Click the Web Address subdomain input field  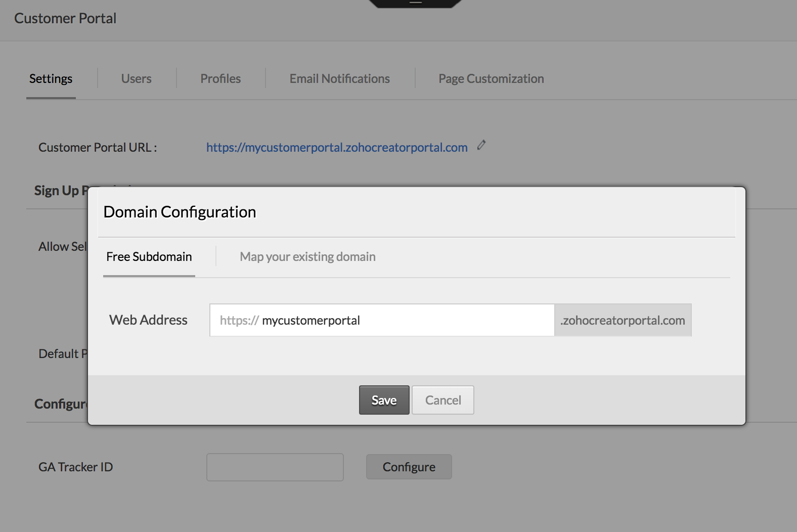click(382, 320)
